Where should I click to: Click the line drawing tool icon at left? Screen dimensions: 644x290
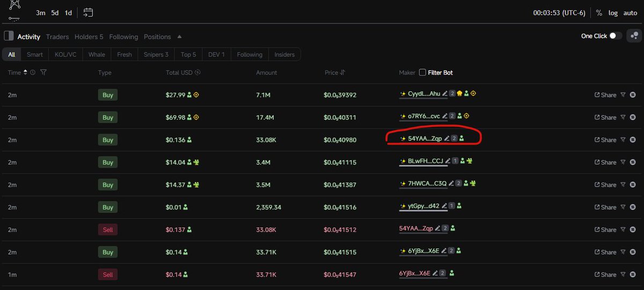[x=14, y=20]
